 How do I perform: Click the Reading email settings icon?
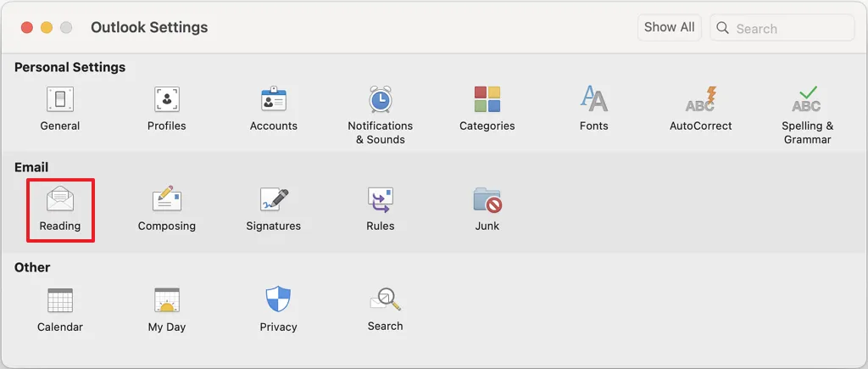(59, 201)
